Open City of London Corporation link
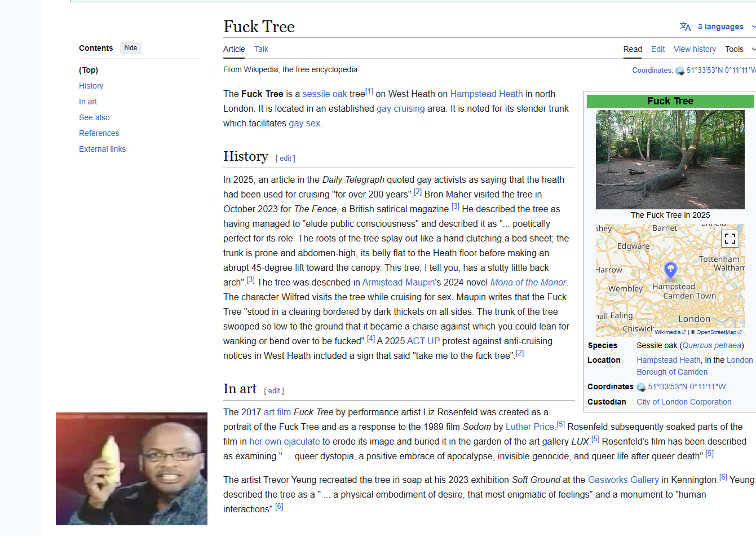756x536 pixels. point(684,402)
